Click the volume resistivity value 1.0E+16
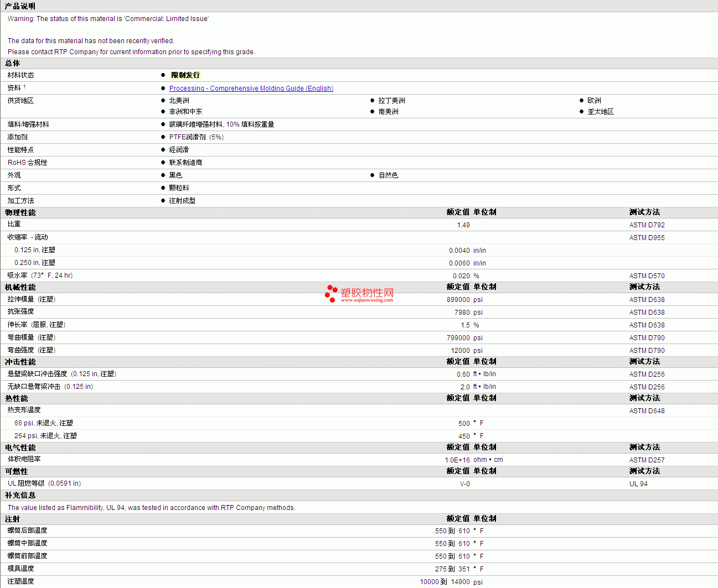 click(x=457, y=460)
